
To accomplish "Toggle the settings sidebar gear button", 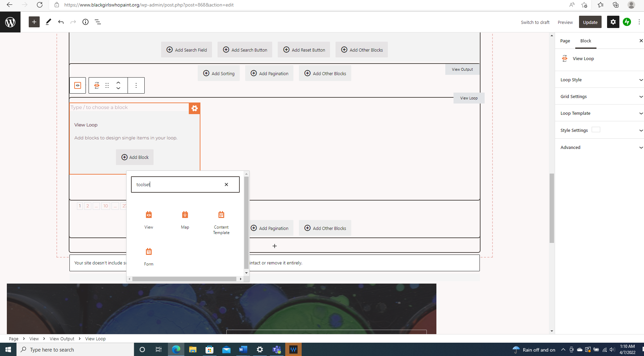I will (x=613, y=22).
